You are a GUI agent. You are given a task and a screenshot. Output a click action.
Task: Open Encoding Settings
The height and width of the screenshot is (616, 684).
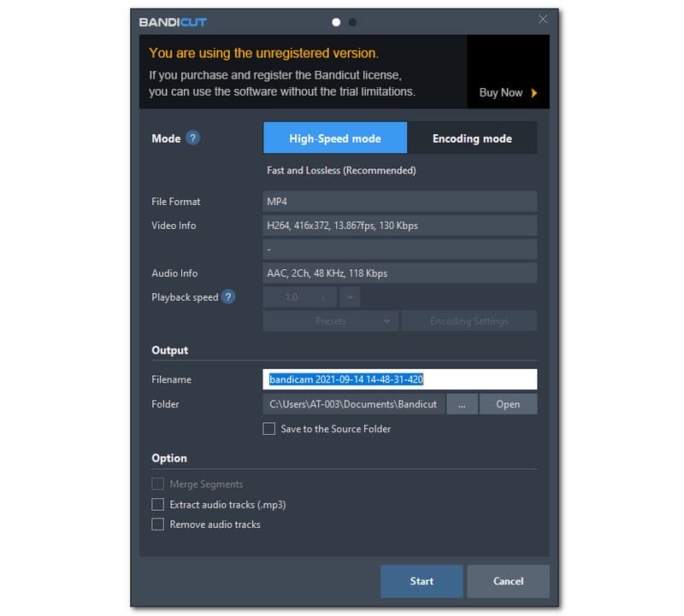point(469,321)
